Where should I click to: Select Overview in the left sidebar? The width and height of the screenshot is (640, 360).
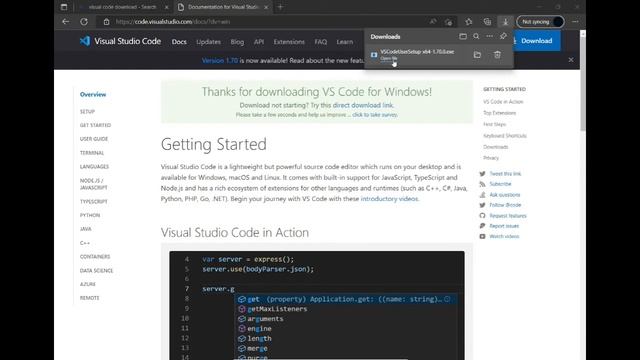point(93,94)
